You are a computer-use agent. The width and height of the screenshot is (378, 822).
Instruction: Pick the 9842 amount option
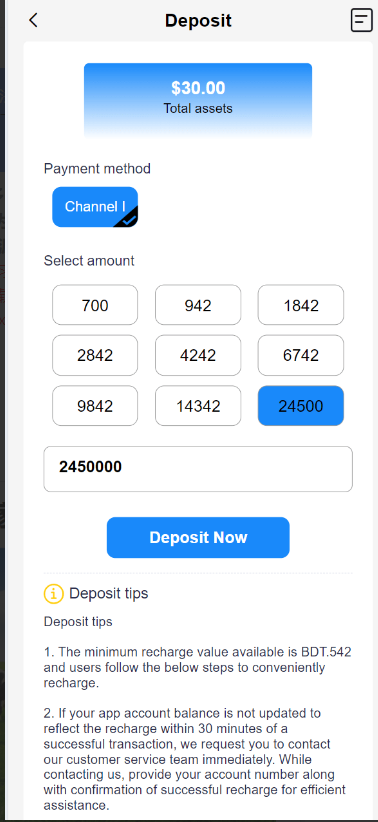[95, 406]
